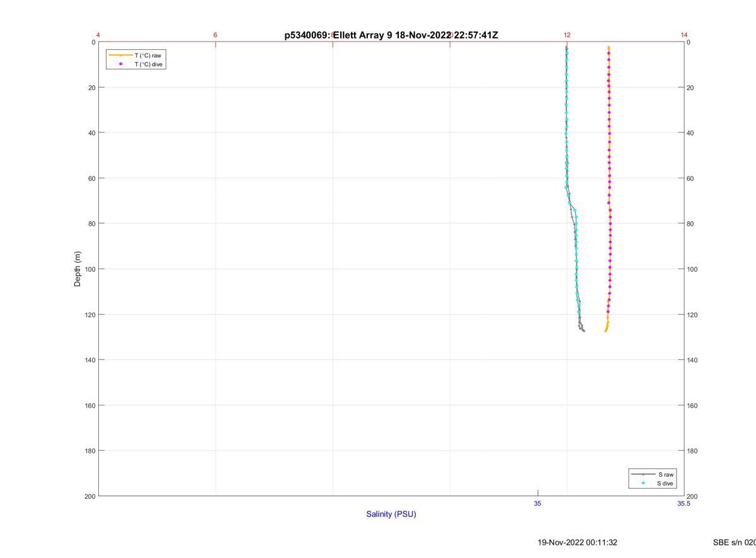Click '20' on the left depth axis

pos(91,88)
